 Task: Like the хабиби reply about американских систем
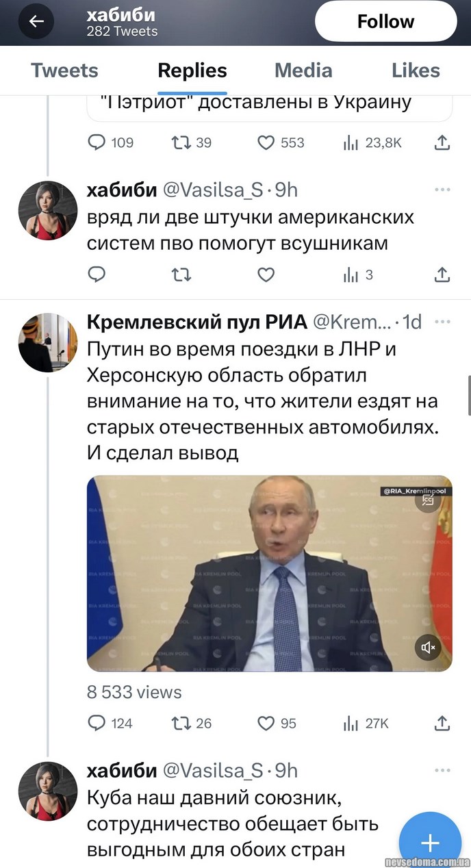[266, 275]
